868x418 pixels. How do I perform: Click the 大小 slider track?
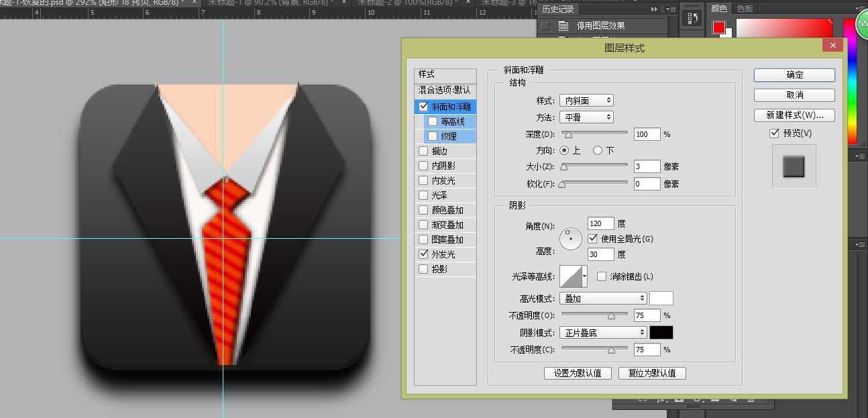(594, 166)
